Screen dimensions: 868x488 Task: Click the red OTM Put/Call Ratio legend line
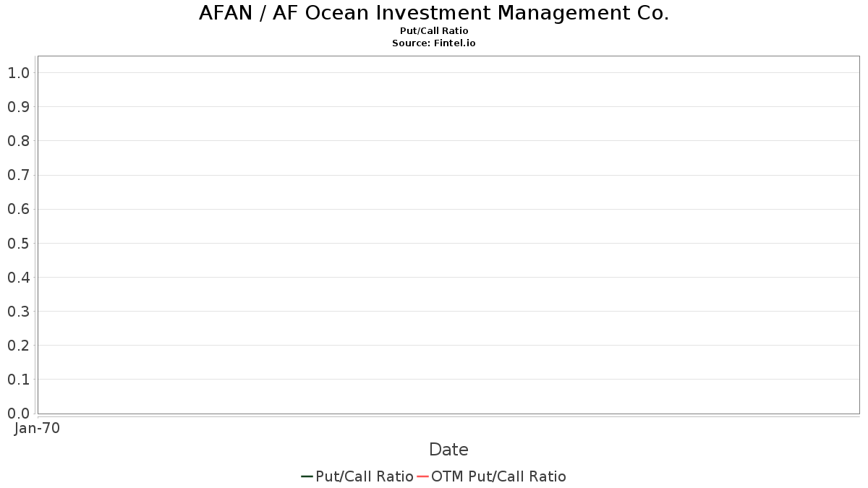[x=423, y=476]
